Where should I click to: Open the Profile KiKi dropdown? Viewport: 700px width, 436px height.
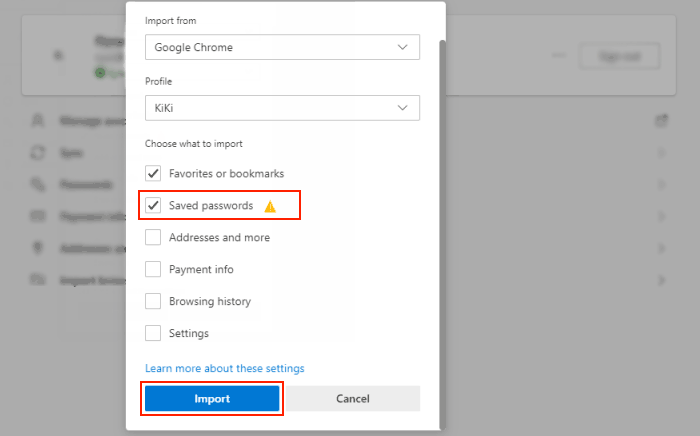(x=282, y=108)
